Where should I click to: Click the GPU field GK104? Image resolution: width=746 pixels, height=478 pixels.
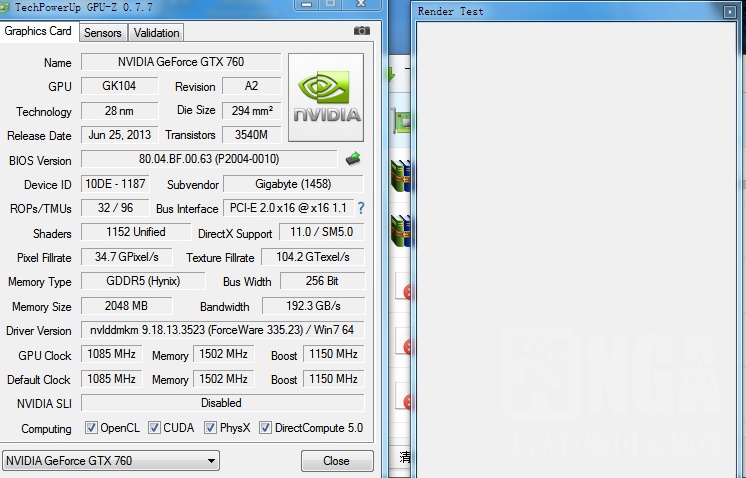(119, 86)
